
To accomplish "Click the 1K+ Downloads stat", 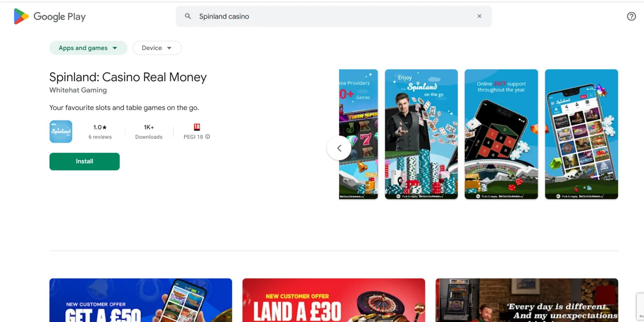I will tap(149, 132).
